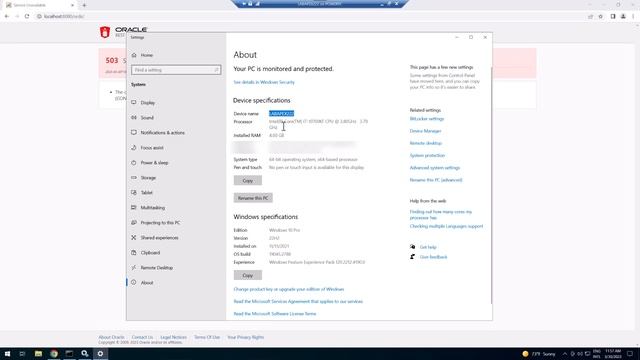Open Contact Us footer link
The width and height of the screenshot is (640, 360).
142,337
